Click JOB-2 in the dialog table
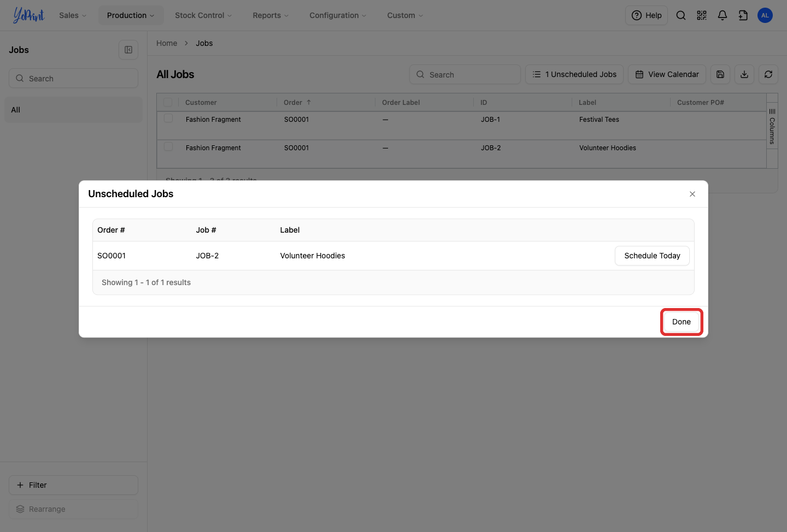This screenshot has width=787, height=532. coord(208,256)
